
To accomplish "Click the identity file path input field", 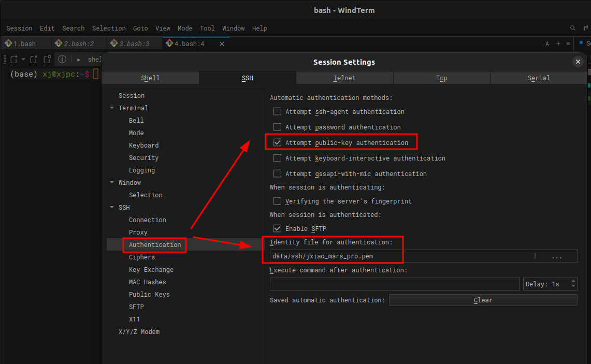I will point(363,256).
